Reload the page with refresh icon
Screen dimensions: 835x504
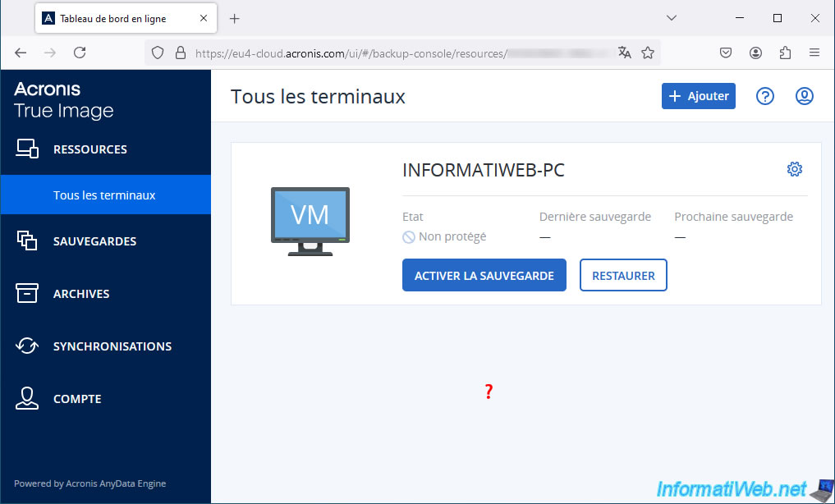pos(80,53)
